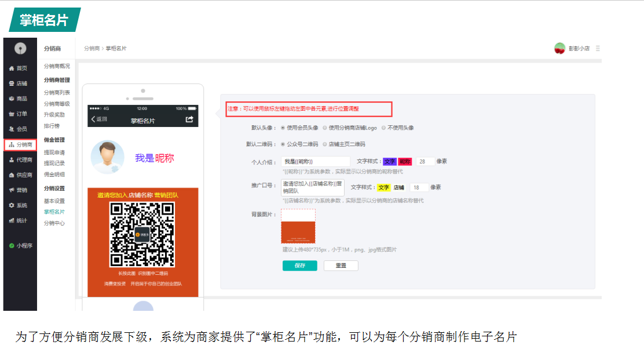Choose 不使用头像 radio button
The width and height of the screenshot is (644, 363).
tap(385, 128)
